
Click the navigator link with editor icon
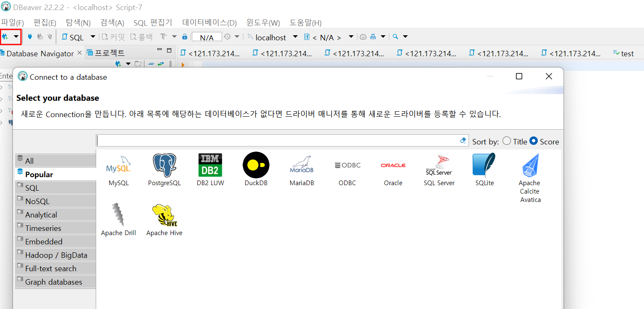pyautogui.click(x=161, y=64)
